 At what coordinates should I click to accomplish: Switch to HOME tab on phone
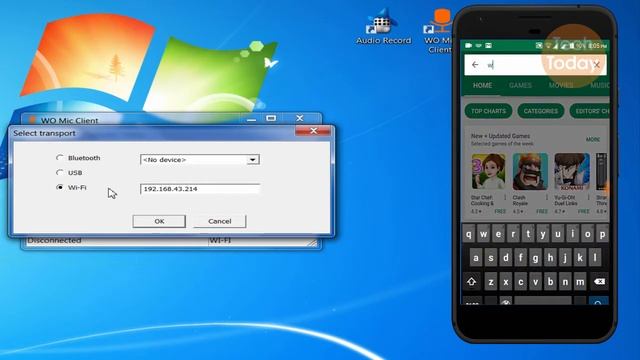(482, 85)
